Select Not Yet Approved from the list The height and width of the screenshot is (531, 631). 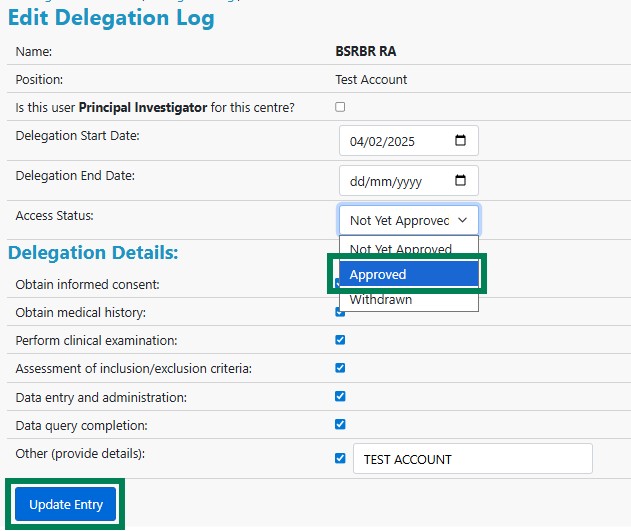pos(400,249)
